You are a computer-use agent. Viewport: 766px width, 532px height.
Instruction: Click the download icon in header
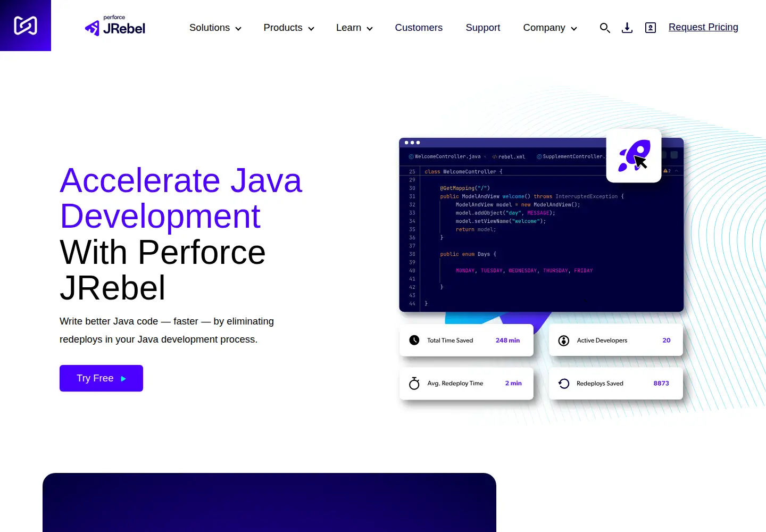pyautogui.click(x=627, y=28)
